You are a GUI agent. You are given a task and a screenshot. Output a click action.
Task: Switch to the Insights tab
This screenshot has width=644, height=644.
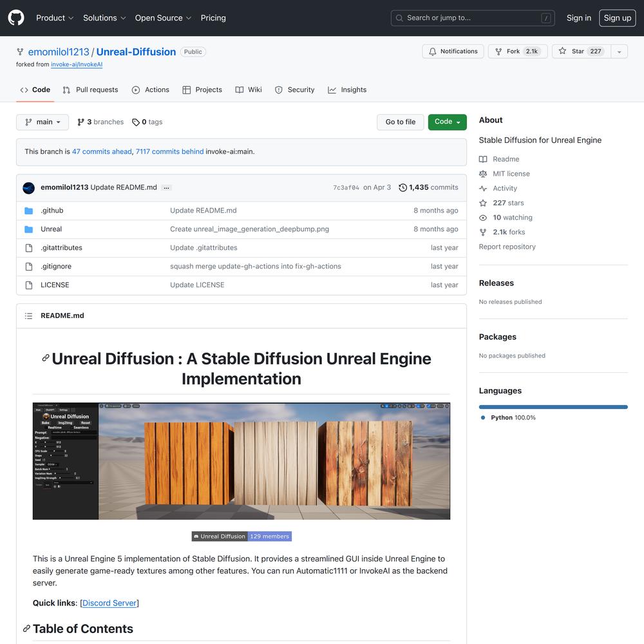[347, 90]
